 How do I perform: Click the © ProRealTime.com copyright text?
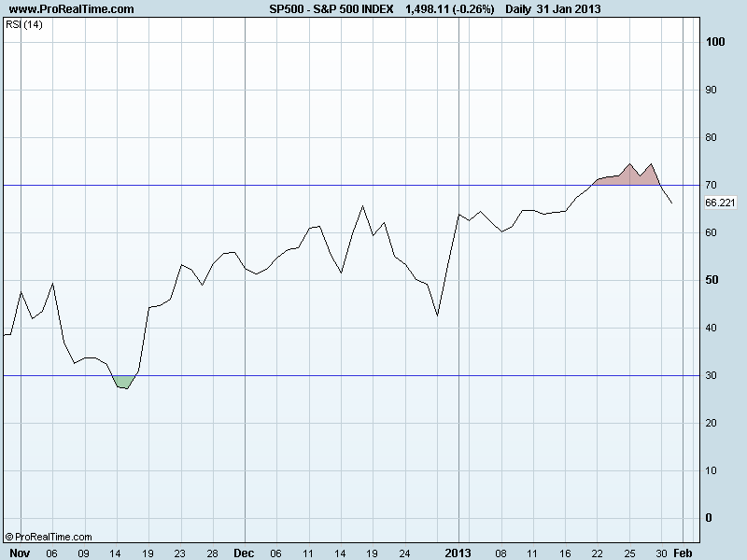[49, 538]
